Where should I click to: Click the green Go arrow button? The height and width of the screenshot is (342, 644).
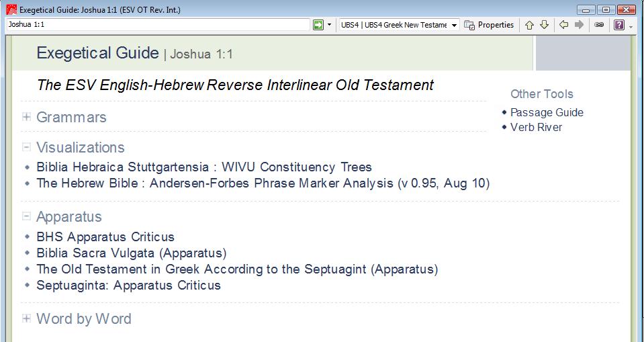tap(318, 25)
